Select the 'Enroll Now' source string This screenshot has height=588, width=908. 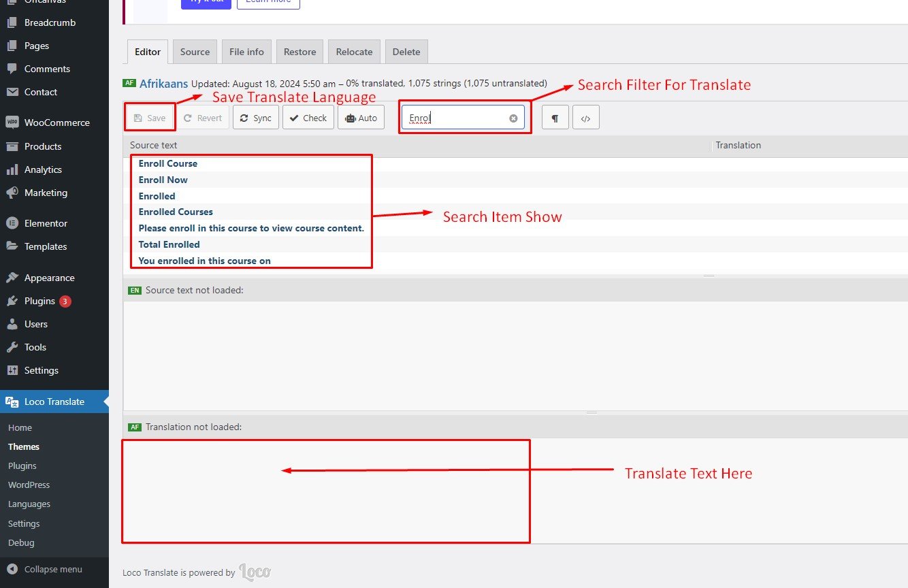point(163,180)
